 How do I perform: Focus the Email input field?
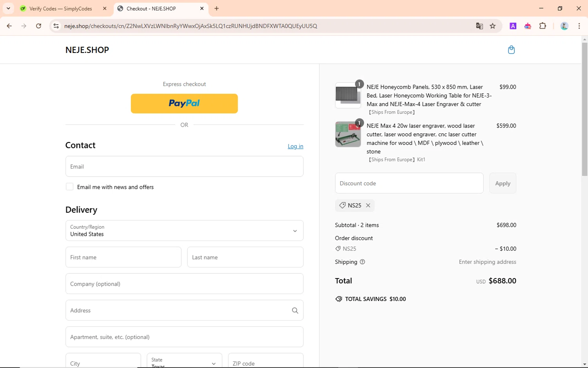click(184, 166)
